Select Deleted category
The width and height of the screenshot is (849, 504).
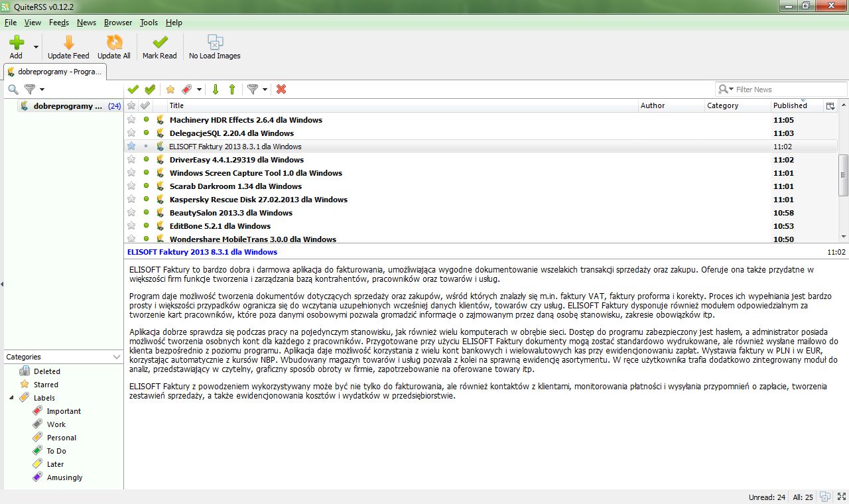(x=46, y=371)
